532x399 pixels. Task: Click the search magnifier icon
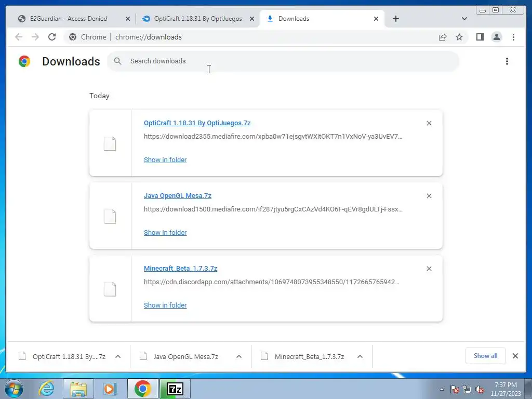pos(118,61)
